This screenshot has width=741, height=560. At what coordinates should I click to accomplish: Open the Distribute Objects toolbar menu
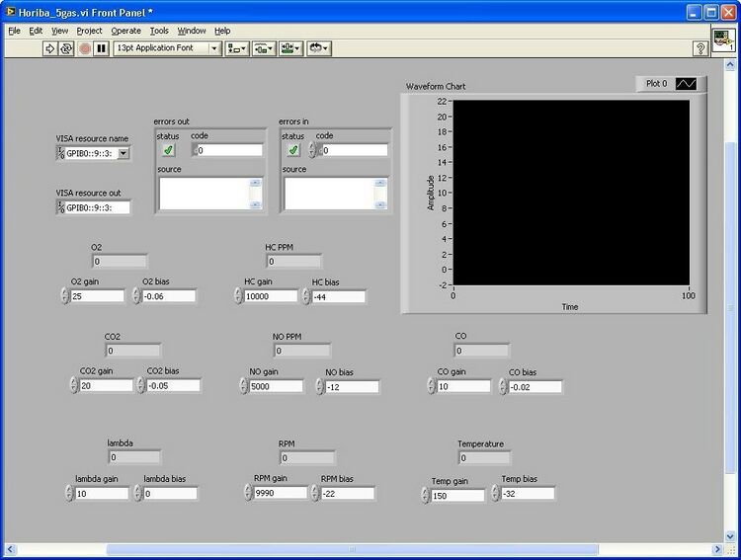pos(264,48)
